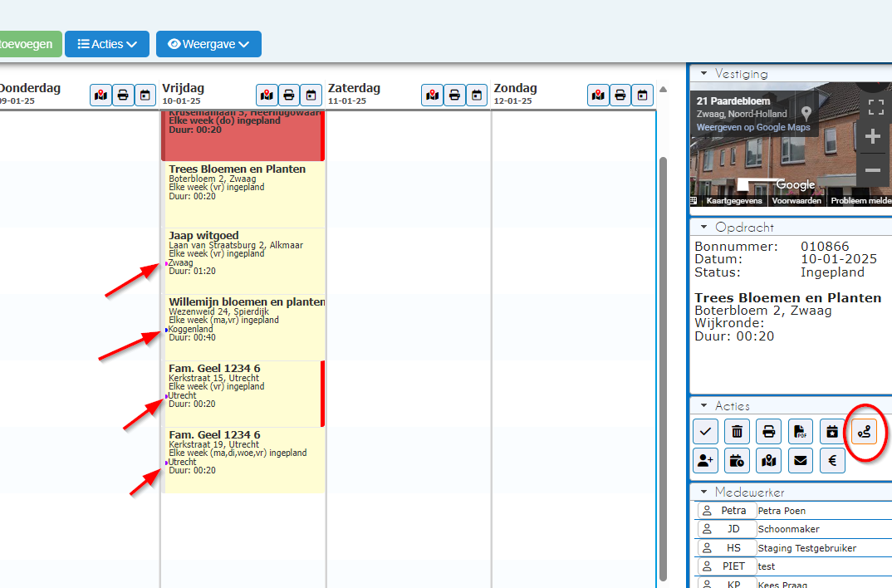Image resolution: width=892 pixels, height=588 pixels.
Task: Collapse the Vestiging section
Action: click(703, 73)
